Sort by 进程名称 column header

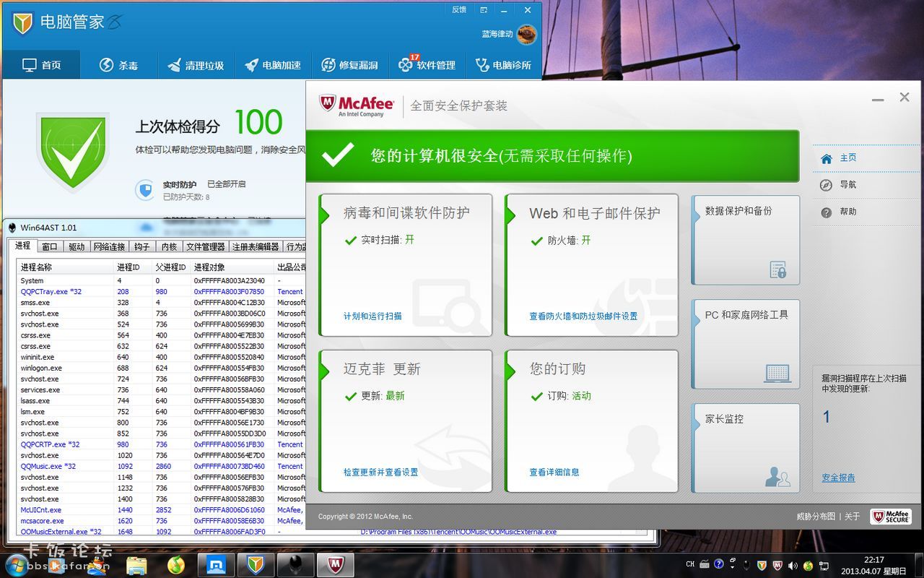(x=65, y=267)
